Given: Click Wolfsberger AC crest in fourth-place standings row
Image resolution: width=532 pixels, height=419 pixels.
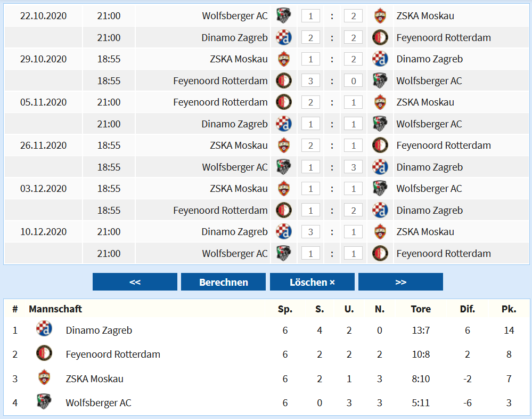Looking at the screenshot, I should pos(44,402).
